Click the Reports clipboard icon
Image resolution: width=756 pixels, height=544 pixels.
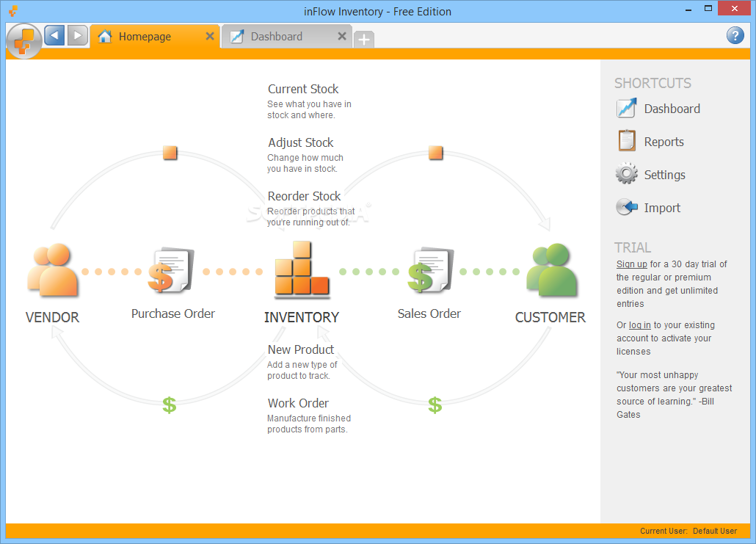(627, 141)
